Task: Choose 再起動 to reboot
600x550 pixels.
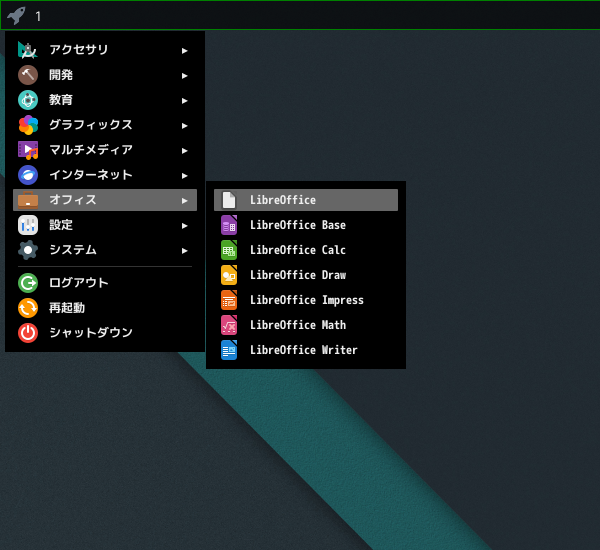Action: point(105,308)
